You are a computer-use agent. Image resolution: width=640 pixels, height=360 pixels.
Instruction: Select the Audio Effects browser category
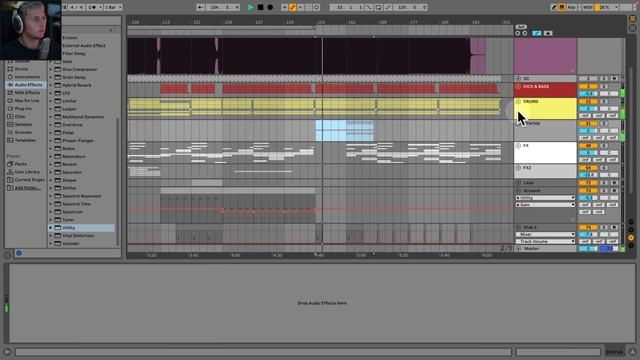pos(25,85)
